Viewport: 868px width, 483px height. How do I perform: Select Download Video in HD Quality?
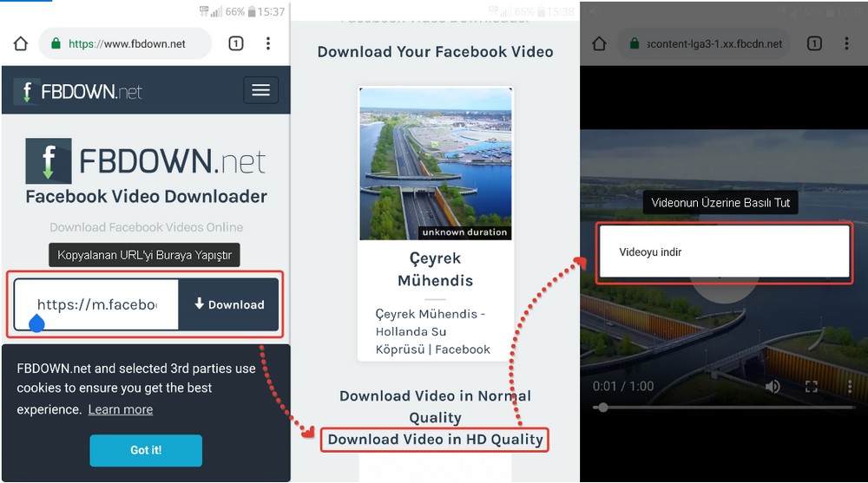435,440
